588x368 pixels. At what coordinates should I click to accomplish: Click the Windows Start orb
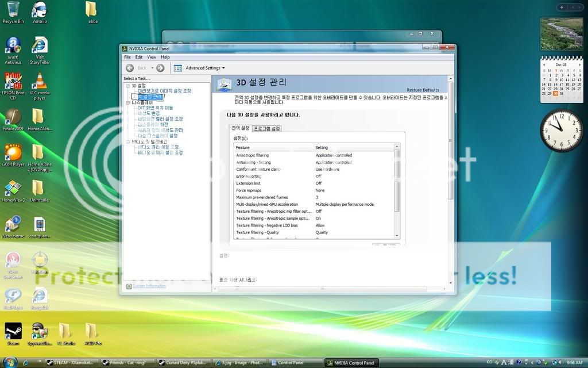pos(10,362)
